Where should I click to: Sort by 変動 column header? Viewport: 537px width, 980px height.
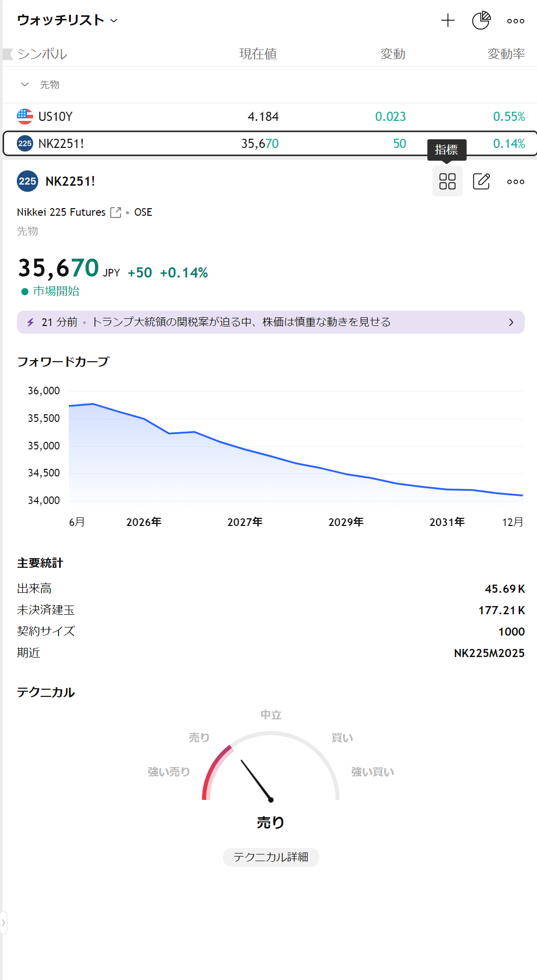pos(393,54)
